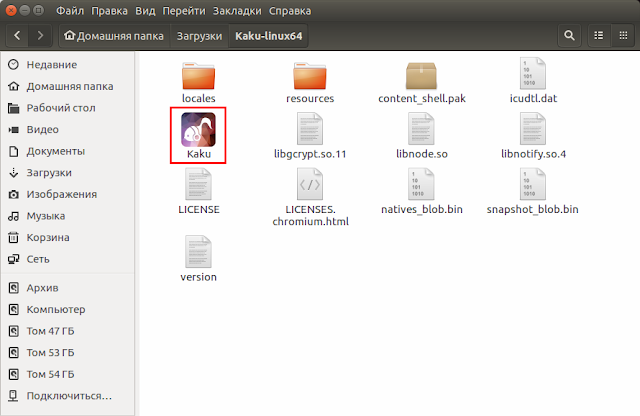Open Сеть in the sidebar
Viewport: 640px width, 416px height.
click(x=67, y=259)
